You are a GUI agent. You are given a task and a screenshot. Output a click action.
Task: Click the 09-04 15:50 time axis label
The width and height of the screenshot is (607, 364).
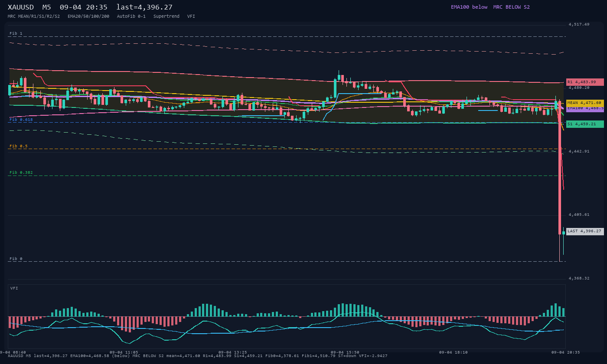click(345, 352)
